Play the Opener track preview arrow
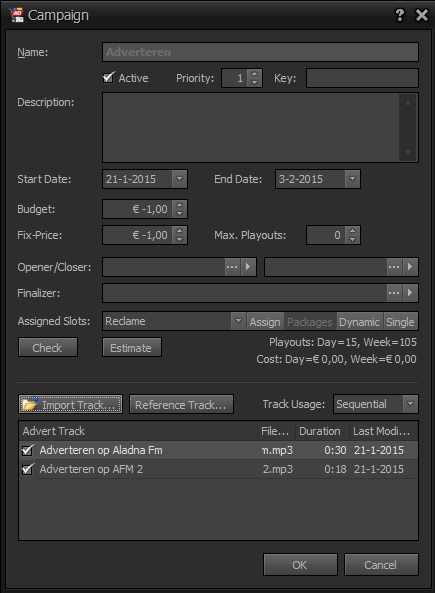The width and height of the screenshot is (435, 593). click(248, 267)
